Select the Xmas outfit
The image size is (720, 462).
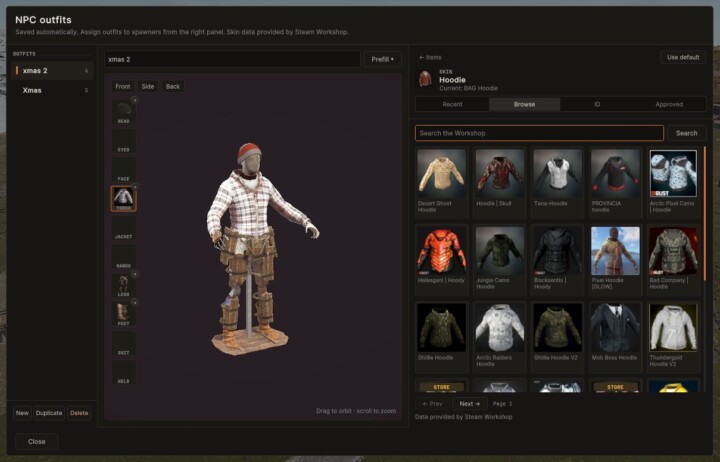point(52,90)
